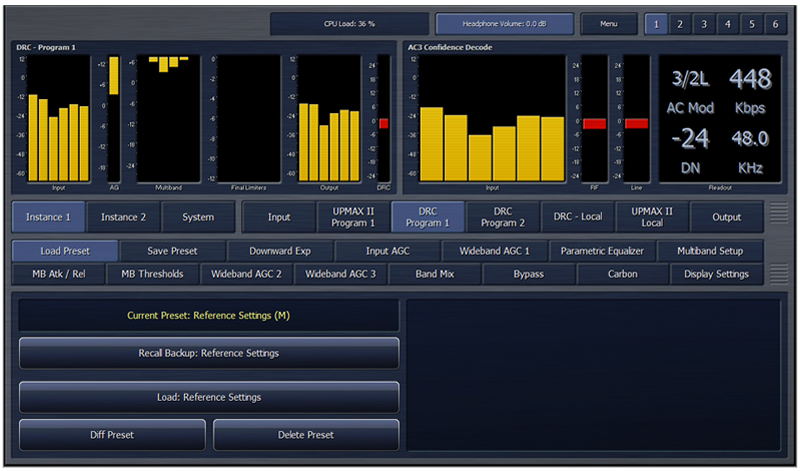This screenshot has height=471, width=800.
Task: Click the Current Preset: Reference Settings (M) text
Action: tap(209, 315)
